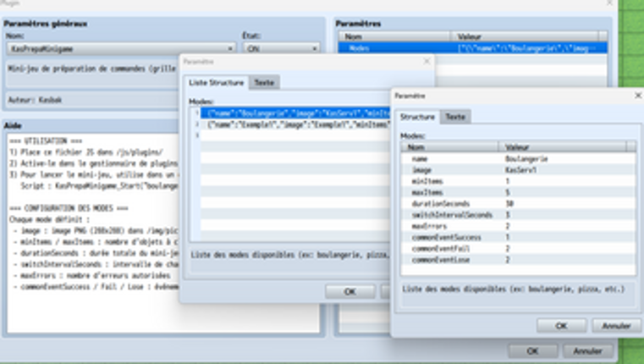This screenshot has width=644, height=364.
Task: Select the Modes row in main Paramètres table
Action: point(472,48)
